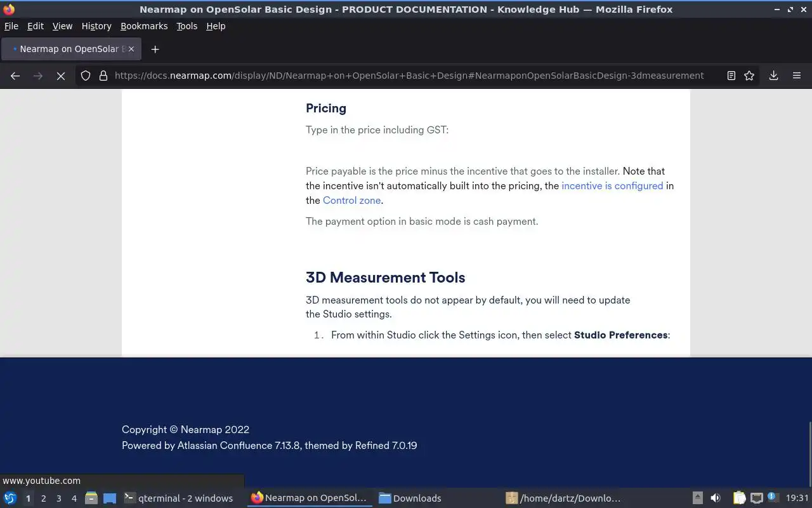Switch to the Firefox Nearmap taskbar window
Screen dimensions: 812x508
tap(309, 498)
